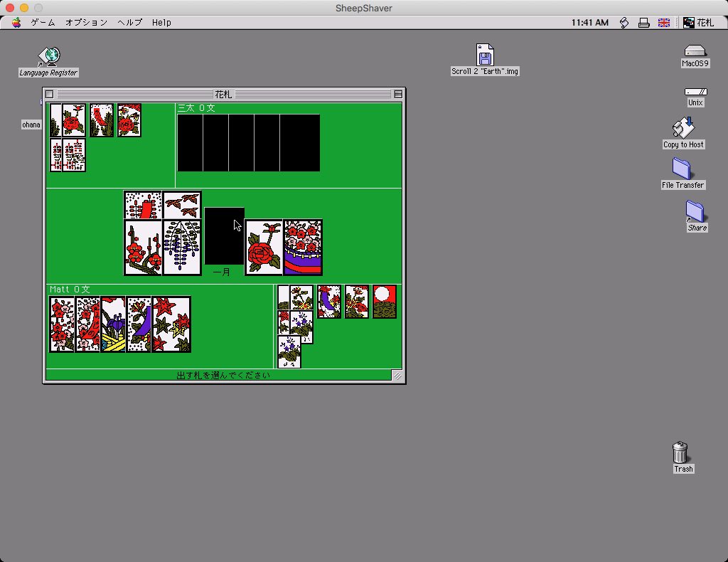728x562 pixels.
Task: Click the ohana desktop label
Action: [x=31, y=124]
